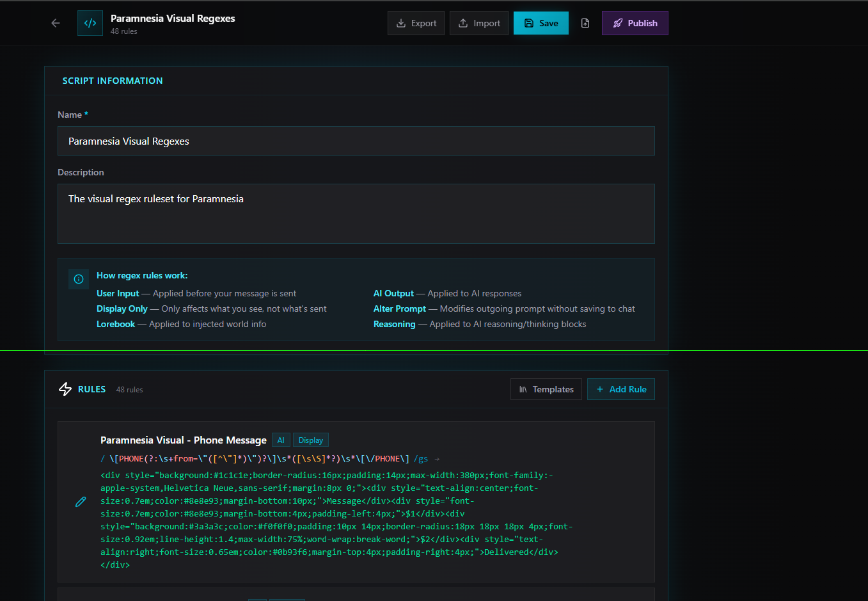The image size is (868, 601).
Task: Open the rule Templates library
Action: click(546, 389)
